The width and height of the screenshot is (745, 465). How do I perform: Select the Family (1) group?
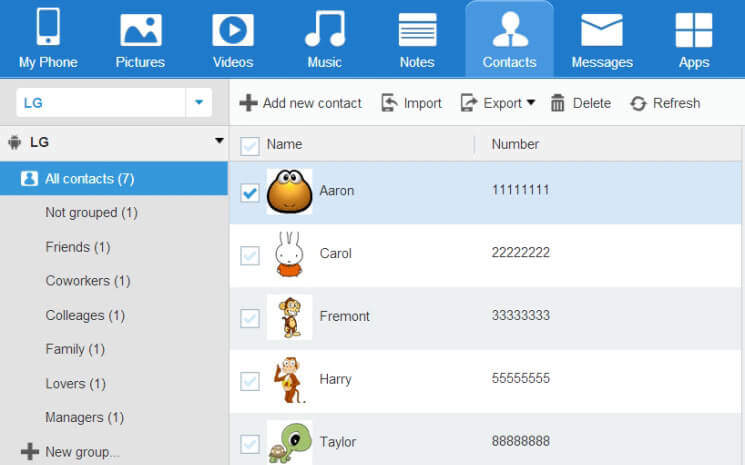tap(75, 349)
